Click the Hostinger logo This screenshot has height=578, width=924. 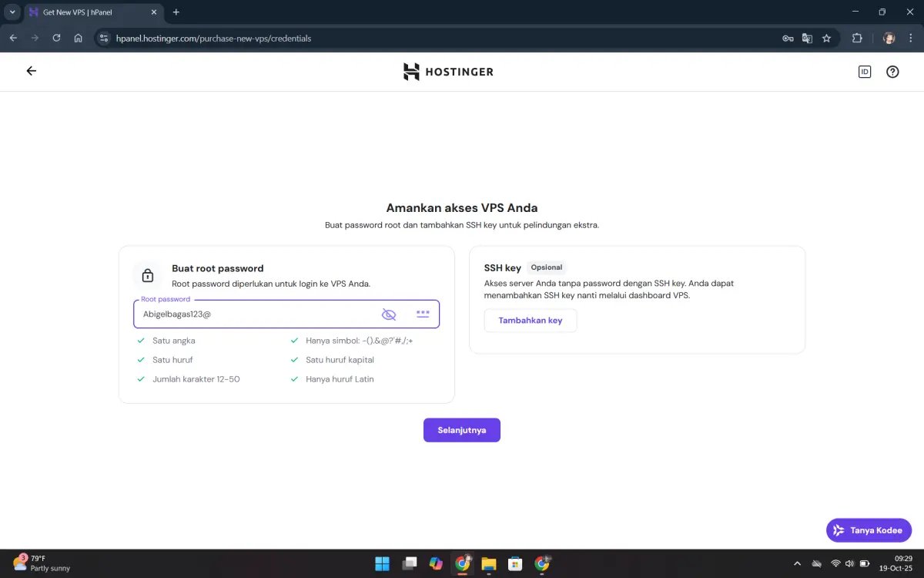click(x=448, y=72)
